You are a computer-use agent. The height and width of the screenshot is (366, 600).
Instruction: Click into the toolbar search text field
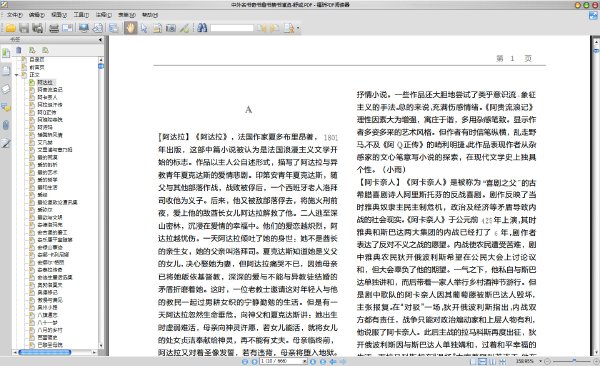tap(232, 28)
